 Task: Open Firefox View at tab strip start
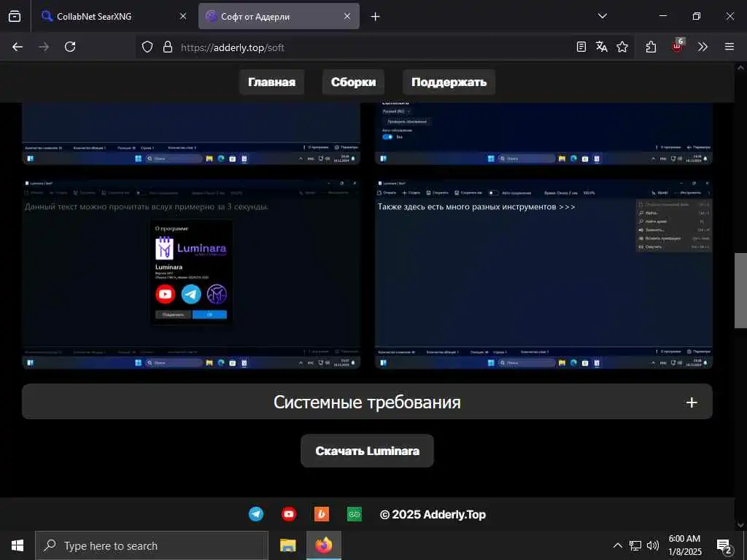point(15,16)
